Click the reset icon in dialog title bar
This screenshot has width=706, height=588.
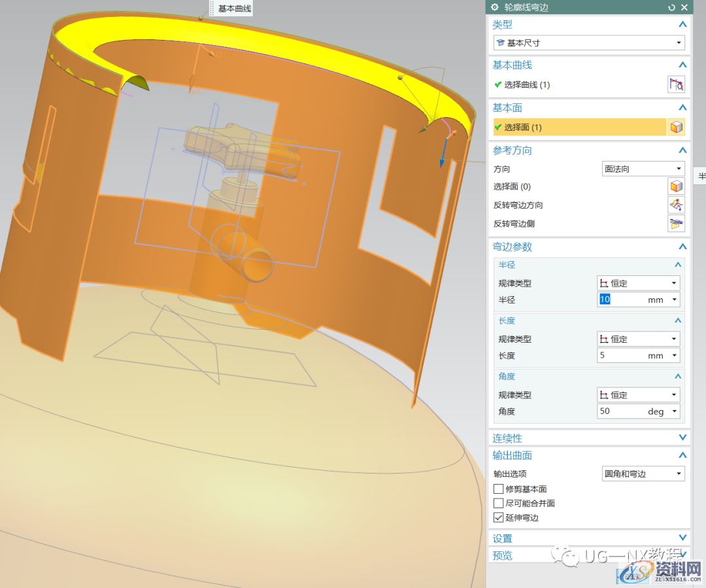[x=671, y=7]
